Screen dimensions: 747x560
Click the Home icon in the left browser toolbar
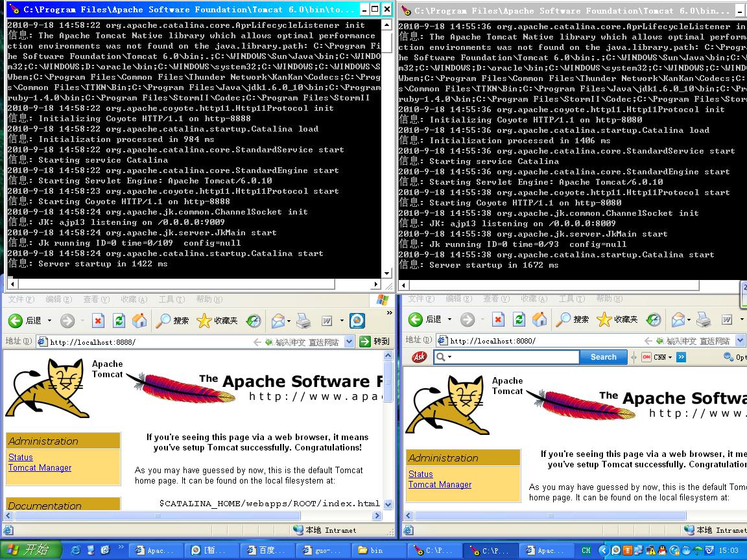coord(139,320)
